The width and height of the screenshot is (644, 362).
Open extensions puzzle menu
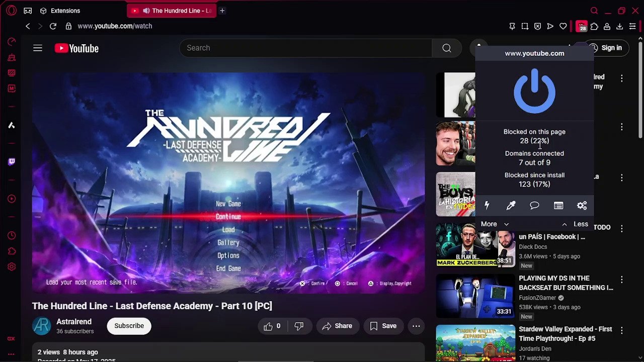594,26
